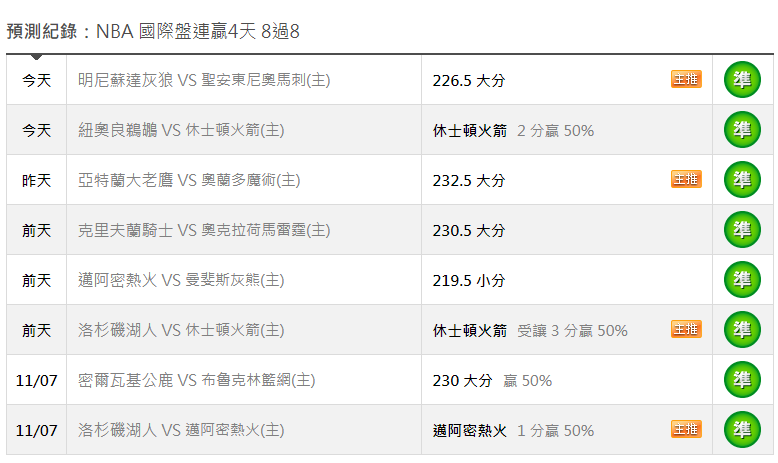
Task: Open 紐奧良鵜鶘 VS 休士頓火箭 matchup
Action: click(x=181, y=130)
